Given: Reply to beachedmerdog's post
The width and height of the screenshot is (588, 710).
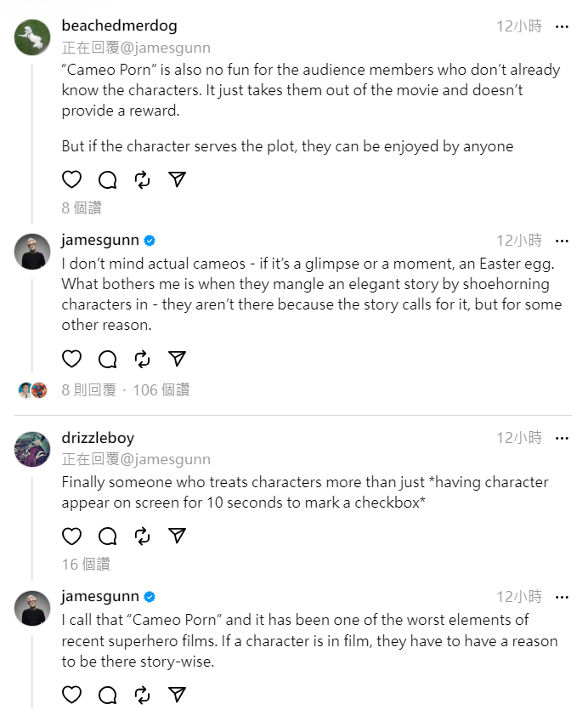Looking at the screenshot, I should tap(107, 179).
